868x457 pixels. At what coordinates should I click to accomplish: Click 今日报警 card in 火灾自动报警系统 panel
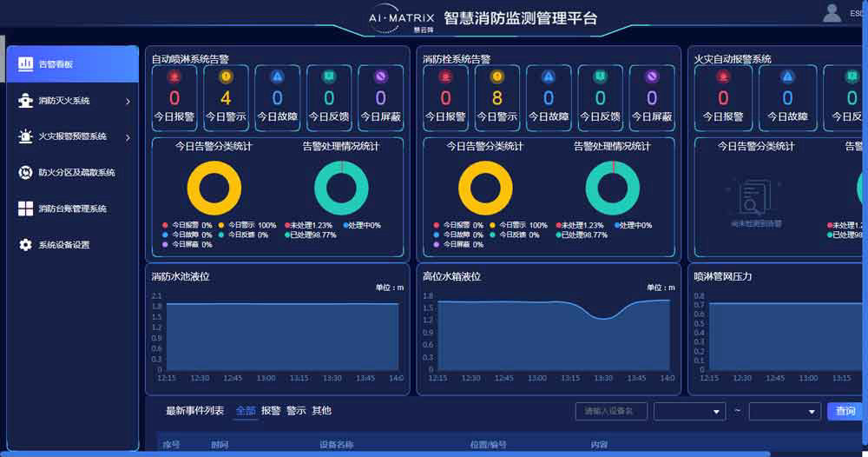click(723, 96)
